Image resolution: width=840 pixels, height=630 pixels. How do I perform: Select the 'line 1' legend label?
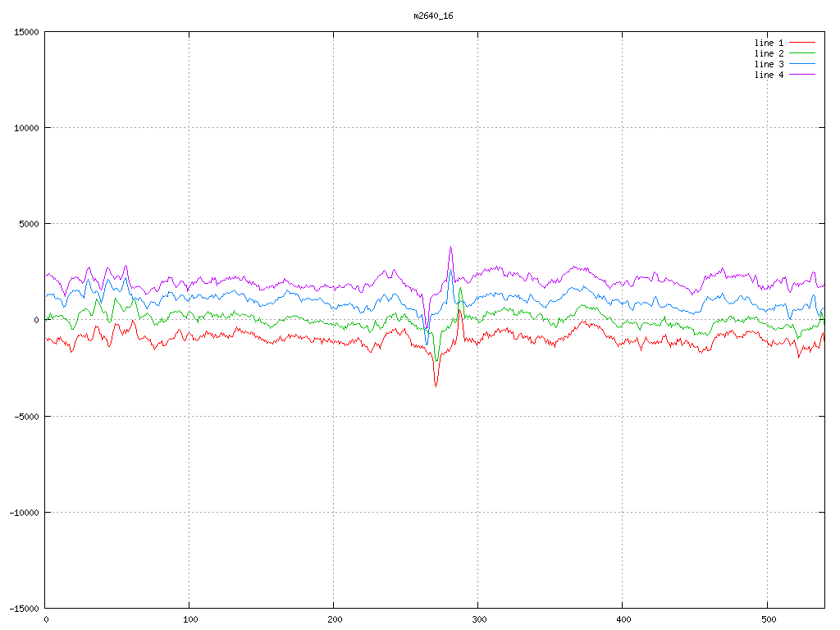pyautogui.click(x=769, y=43)
